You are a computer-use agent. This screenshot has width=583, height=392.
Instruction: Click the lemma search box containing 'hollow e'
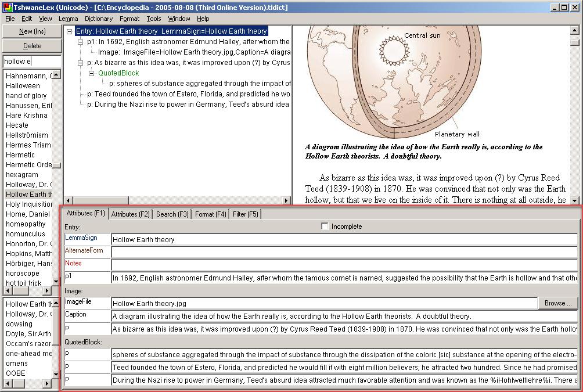point(32,62)
